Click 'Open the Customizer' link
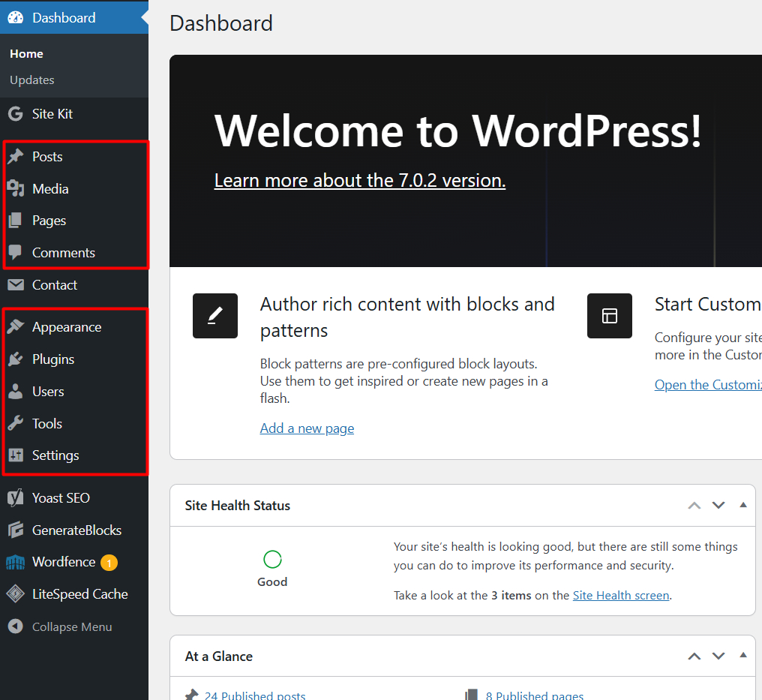 708,385
